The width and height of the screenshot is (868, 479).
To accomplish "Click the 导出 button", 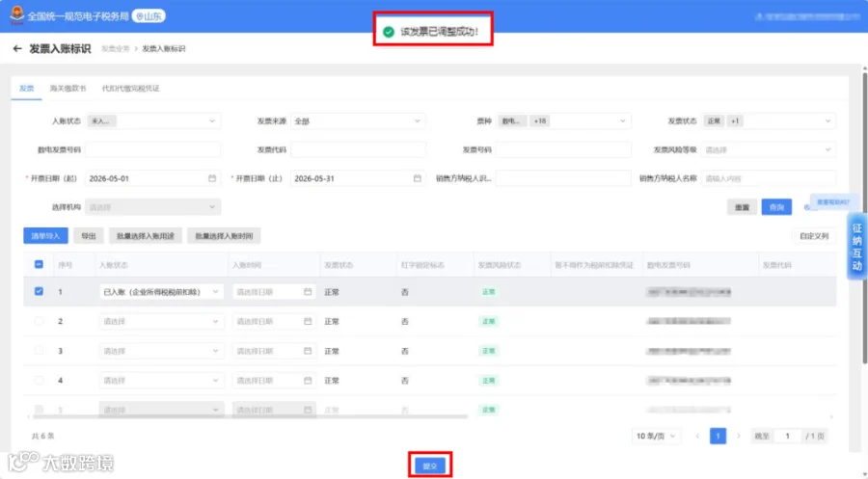I will pos(89,235).
